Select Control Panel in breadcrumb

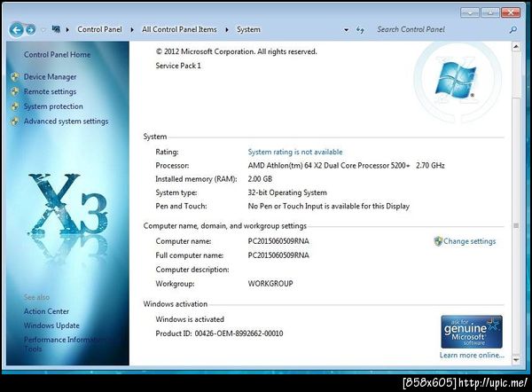(99, 29)
